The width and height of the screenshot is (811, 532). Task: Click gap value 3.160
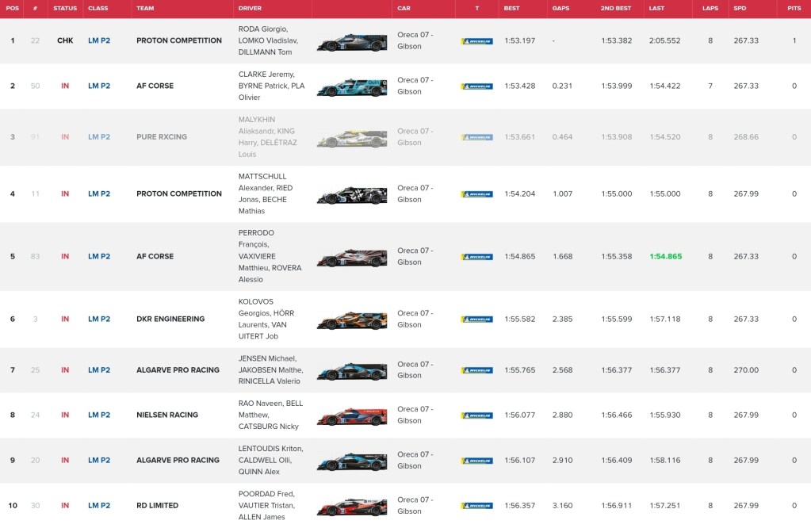[562, 506]
